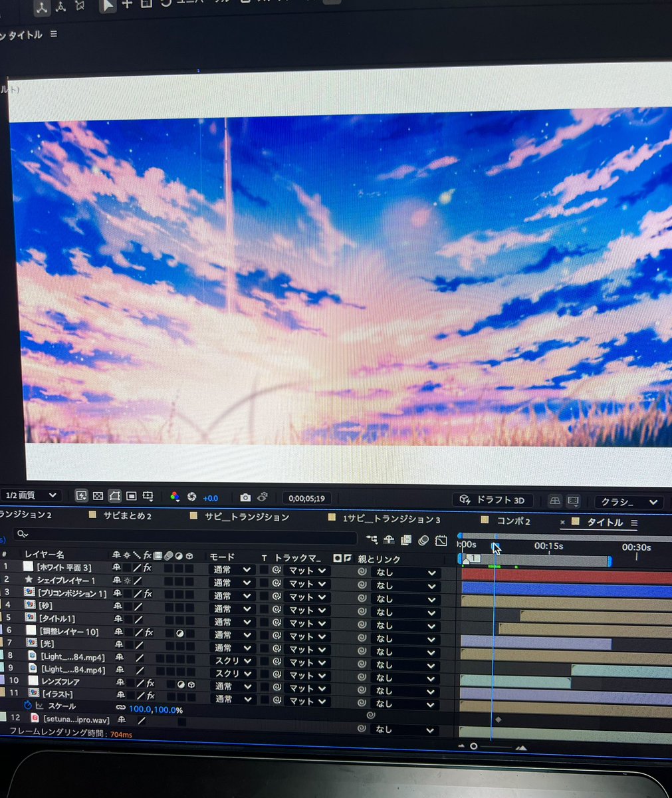
Task: Toggle collapse transformations star on シェイプレイヤー 1
Action: (x=128, y=581)
